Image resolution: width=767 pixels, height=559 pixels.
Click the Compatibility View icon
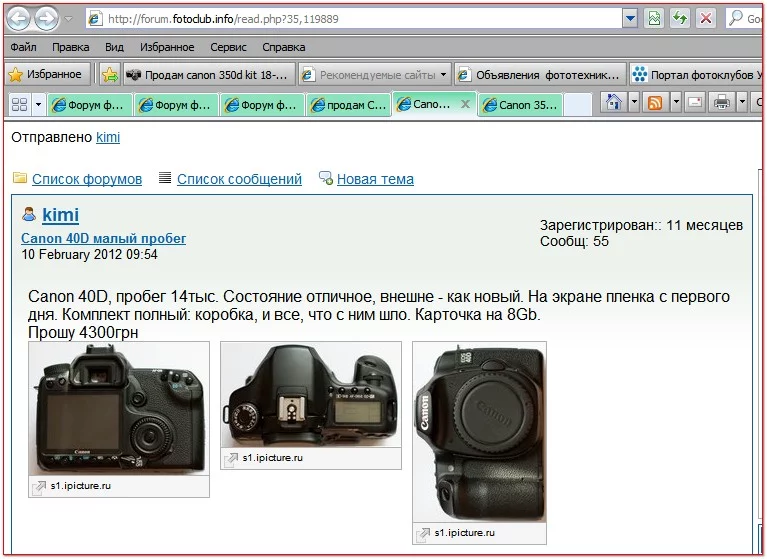point(654,19)
